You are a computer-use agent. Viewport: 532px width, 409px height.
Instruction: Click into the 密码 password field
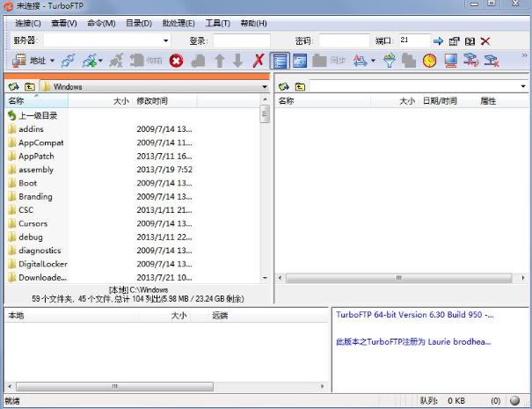pos(344,41)
